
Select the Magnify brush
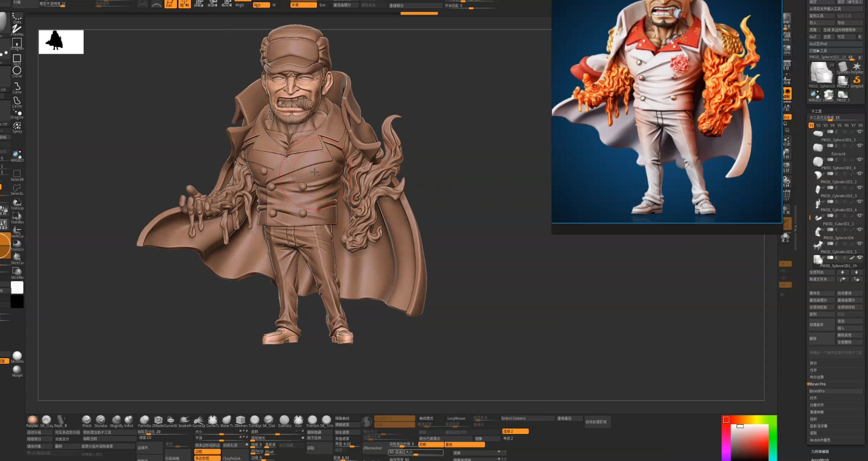pos(116,421)
